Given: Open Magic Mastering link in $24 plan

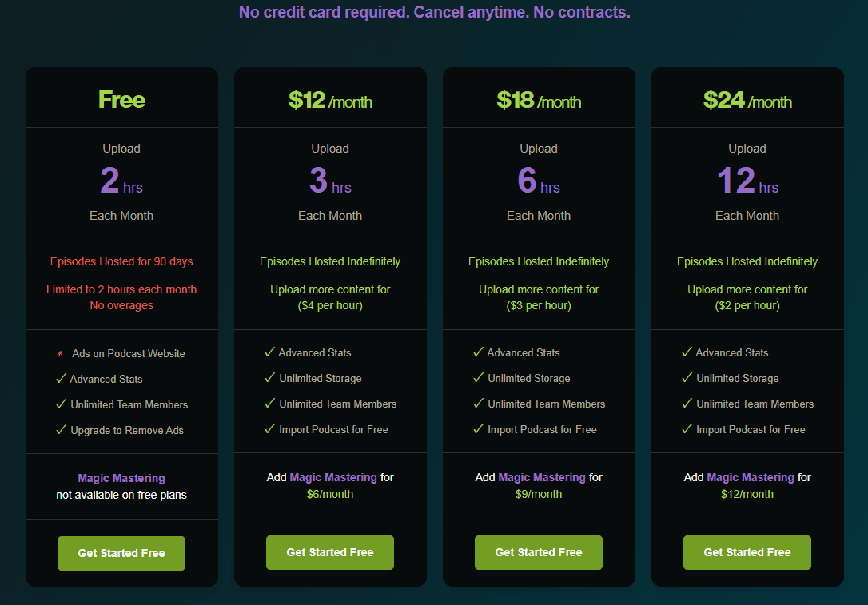Looking at the screenshot, I should tap(751, 477).
